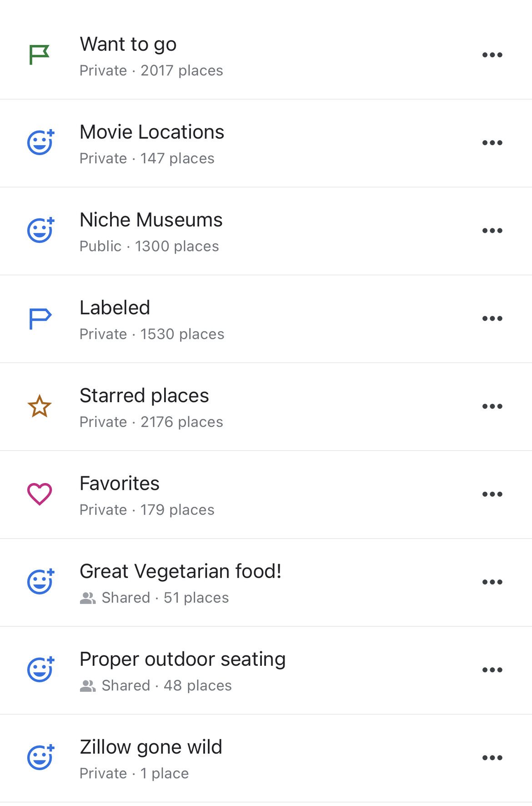Tap the smiley icon beside Zillow gone wild
This screenshot has width=532, height=806.
point(40,757)
